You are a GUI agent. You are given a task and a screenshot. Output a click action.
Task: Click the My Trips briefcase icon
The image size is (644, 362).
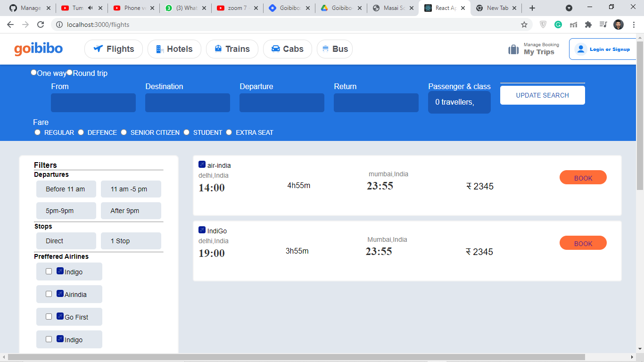click(513, 49)
